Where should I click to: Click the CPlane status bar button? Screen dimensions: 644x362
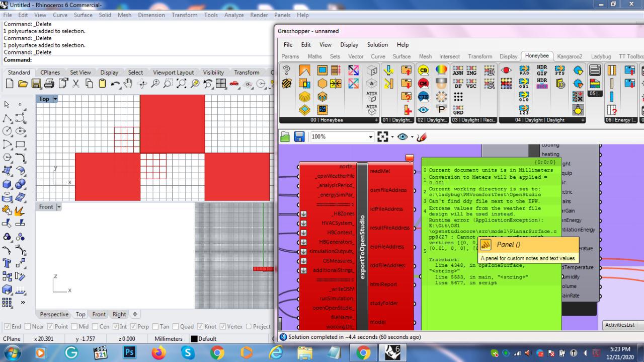12,339
